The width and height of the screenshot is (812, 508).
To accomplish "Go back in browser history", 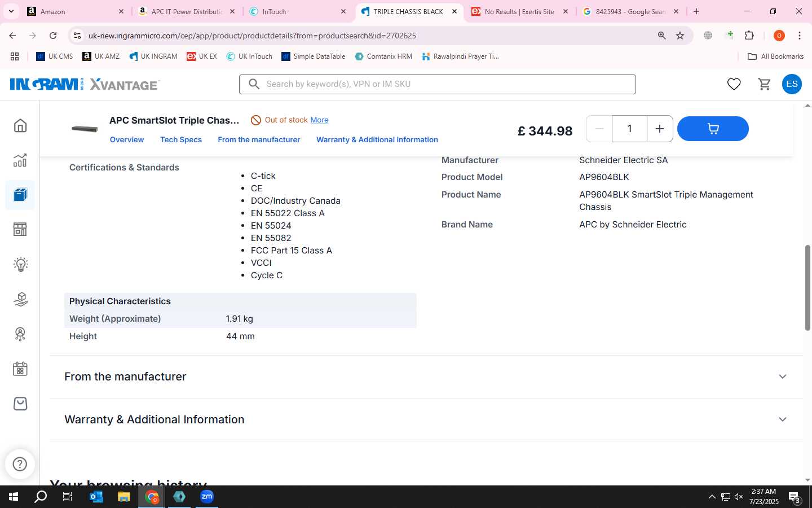I will point(12,36).
